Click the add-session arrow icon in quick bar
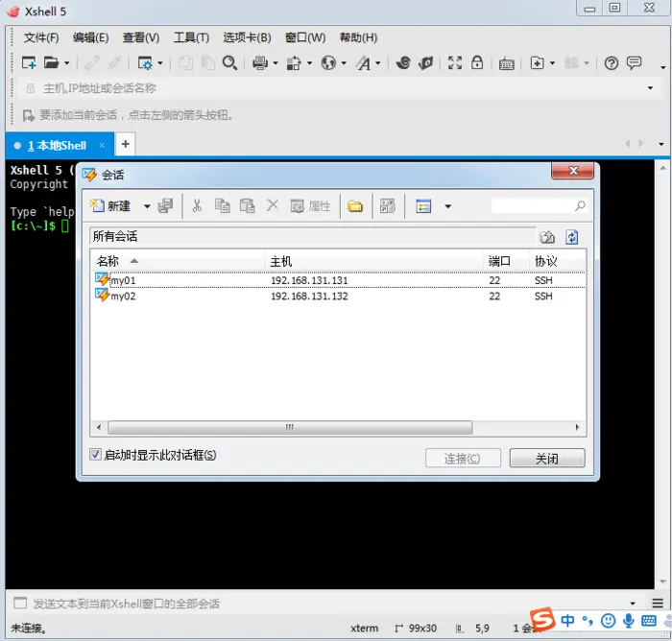The height and width of the screenshot is (641, 672). (28, 115)
